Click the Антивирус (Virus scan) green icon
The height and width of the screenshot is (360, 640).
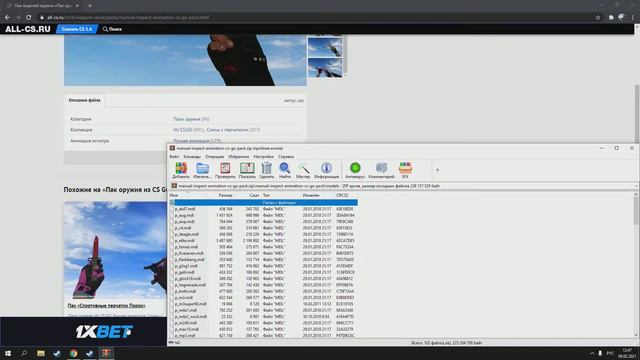(355, 168)
